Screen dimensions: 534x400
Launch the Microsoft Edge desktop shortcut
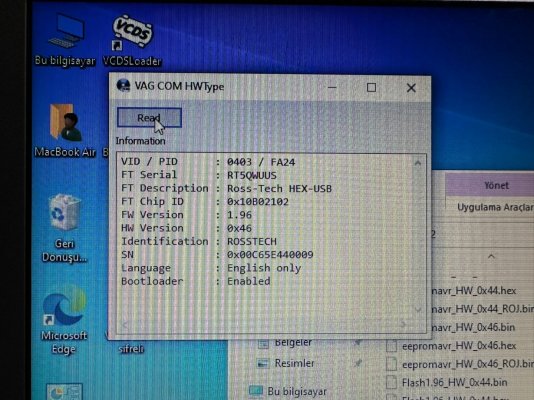tap(64, 306)
